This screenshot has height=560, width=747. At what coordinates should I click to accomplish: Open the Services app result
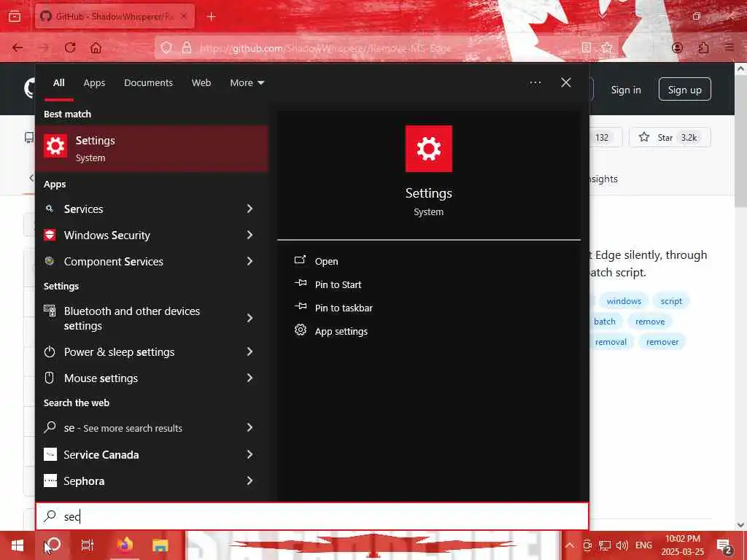(x=152, y=209)
